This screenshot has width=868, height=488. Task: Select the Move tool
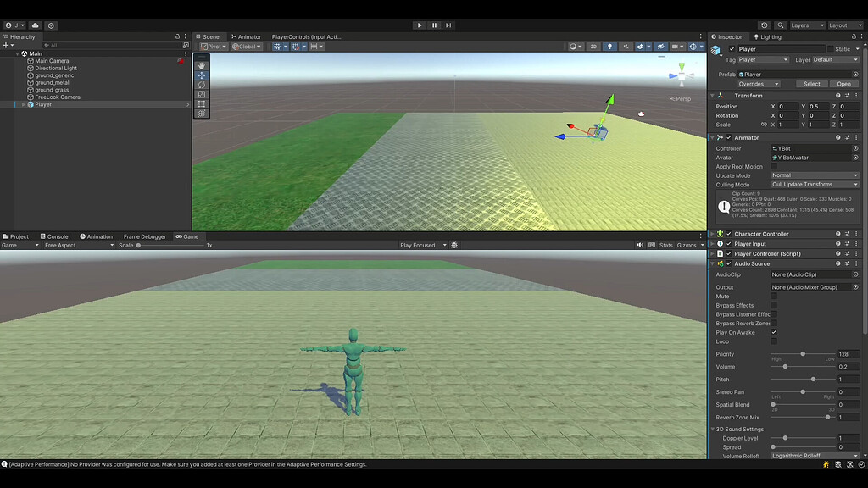pos(201,75)
